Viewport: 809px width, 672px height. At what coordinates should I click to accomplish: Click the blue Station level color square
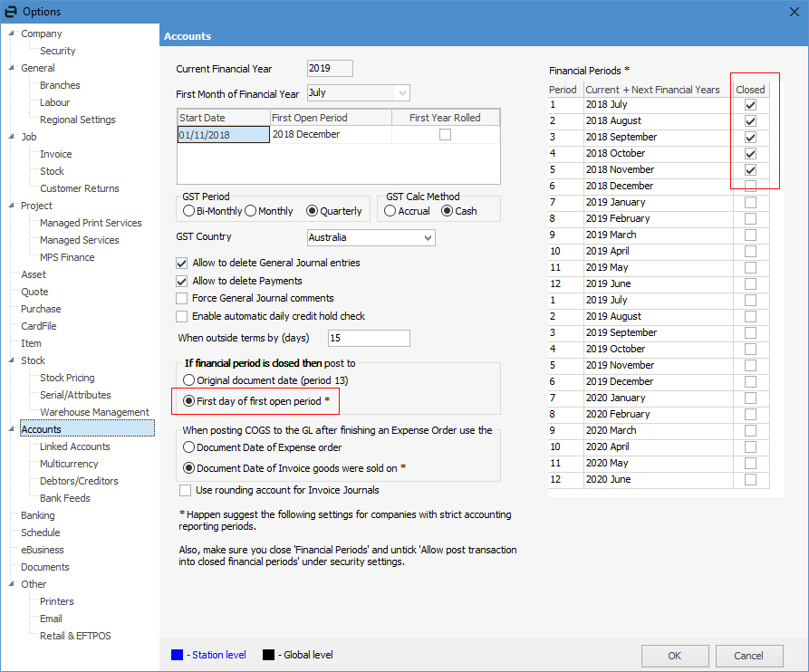coord(177,655)
